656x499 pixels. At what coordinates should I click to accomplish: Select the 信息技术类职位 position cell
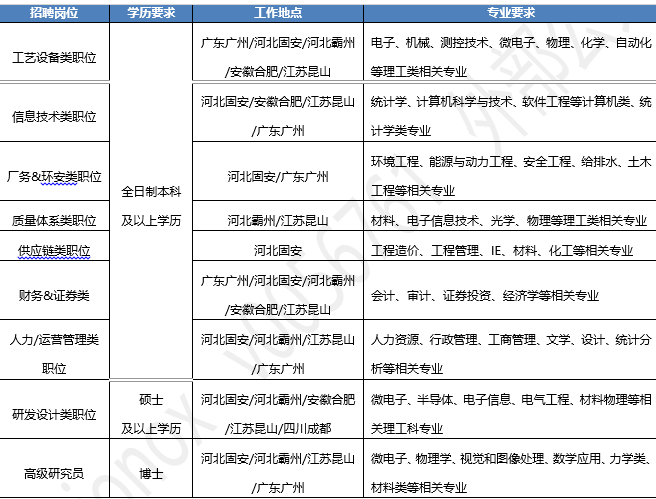tap(55, 116)
